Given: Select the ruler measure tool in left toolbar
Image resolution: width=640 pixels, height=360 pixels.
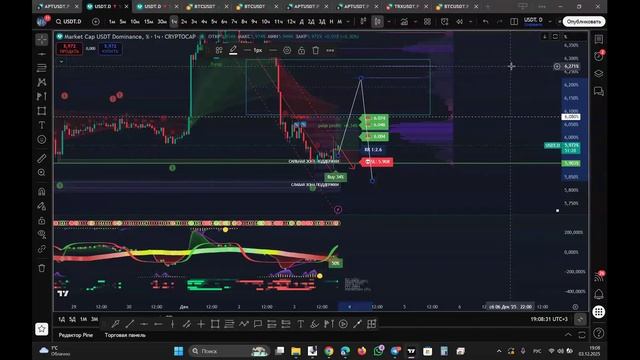Looking at the screenshot, I should point(42,158).
